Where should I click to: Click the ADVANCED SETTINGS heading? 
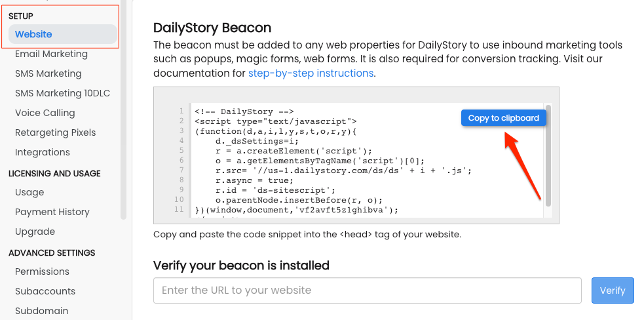pyautogui.click(x=52, y=252)
